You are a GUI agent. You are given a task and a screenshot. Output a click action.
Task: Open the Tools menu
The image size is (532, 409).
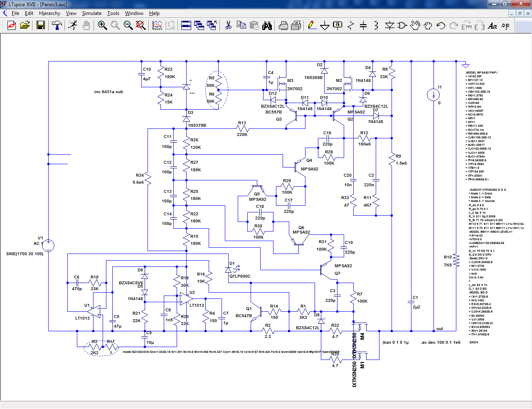point(113,13)
